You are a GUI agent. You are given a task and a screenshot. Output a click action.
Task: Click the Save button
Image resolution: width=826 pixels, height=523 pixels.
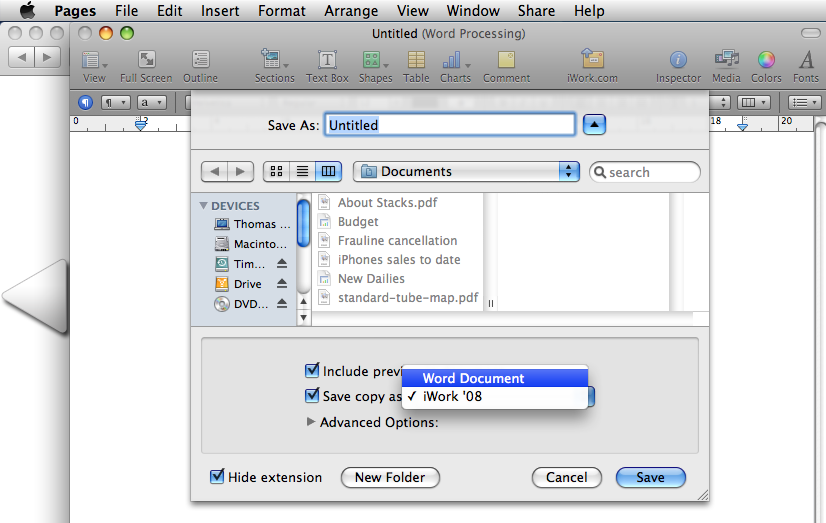651,477
